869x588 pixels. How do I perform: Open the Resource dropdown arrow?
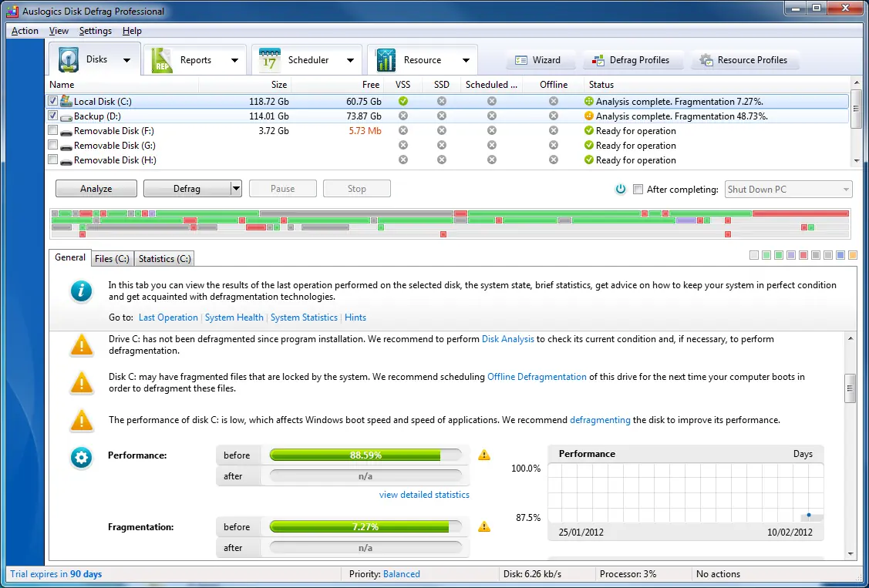coord(466,60)
